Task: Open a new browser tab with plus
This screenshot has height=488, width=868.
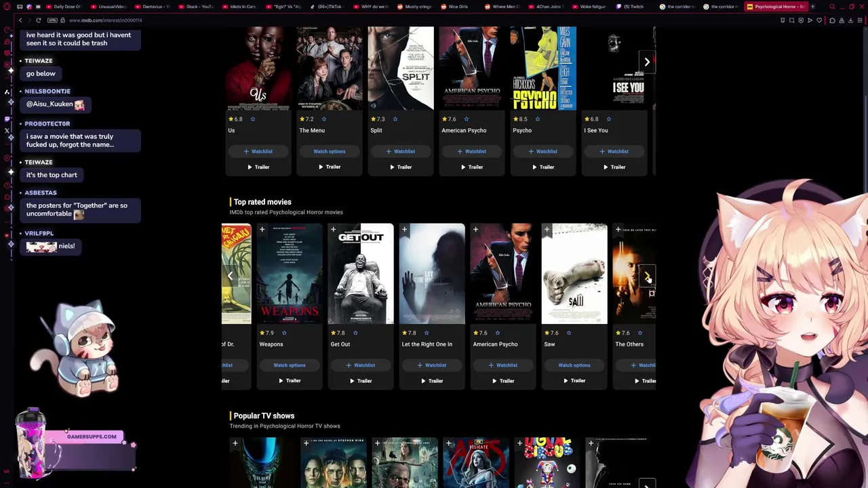Action: [812, 7]
